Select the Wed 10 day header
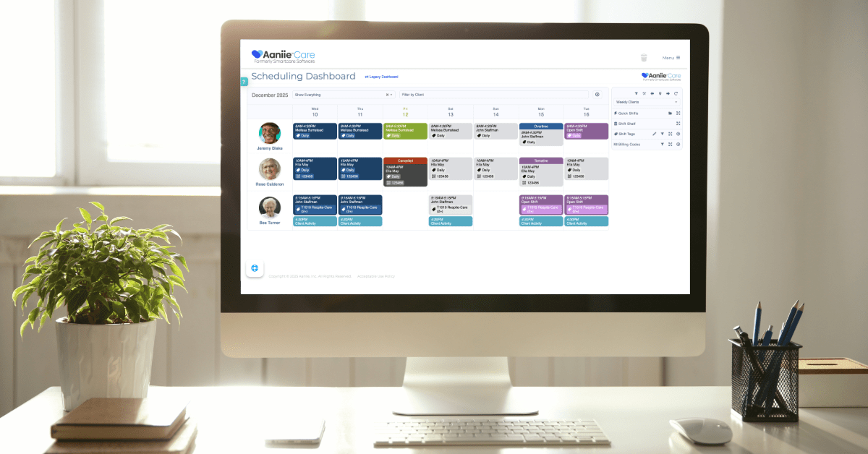This screenshot has height=454, width=868. 315,112
